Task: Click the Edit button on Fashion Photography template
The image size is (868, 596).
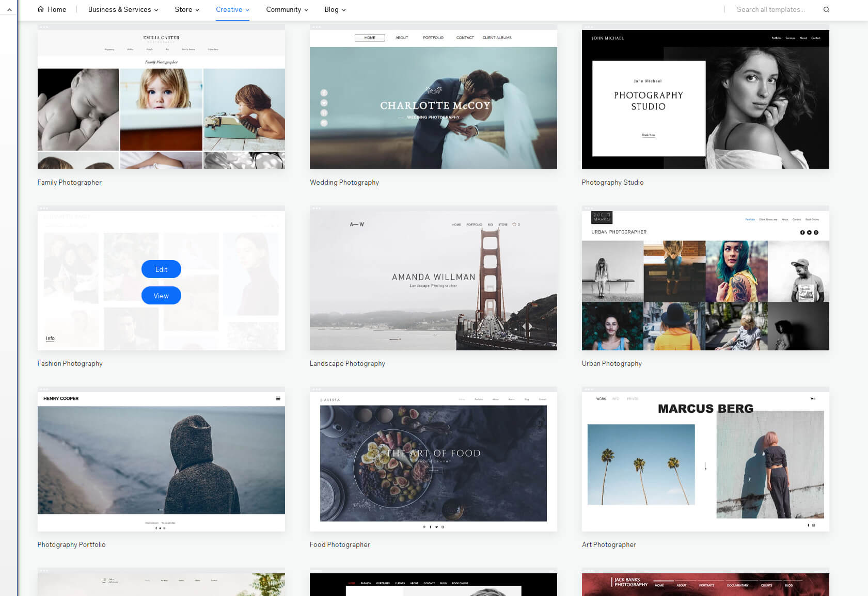Action: [161, 269]
